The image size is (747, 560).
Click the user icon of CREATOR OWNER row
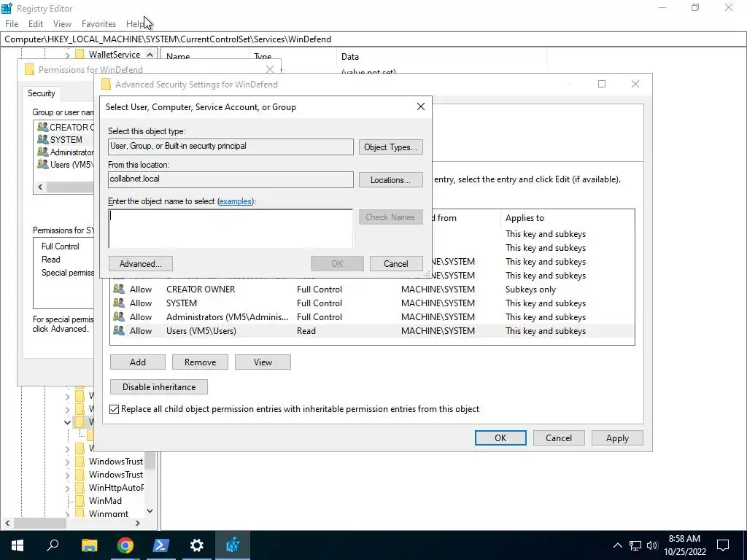[119, 289]
